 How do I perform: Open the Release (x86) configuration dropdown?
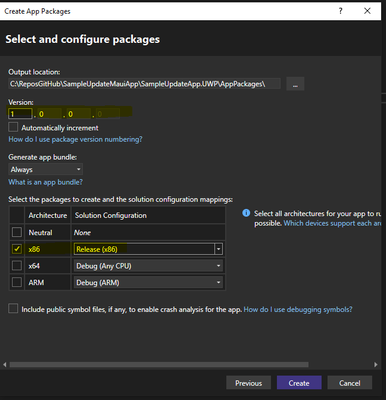click(x=148, y=249)
